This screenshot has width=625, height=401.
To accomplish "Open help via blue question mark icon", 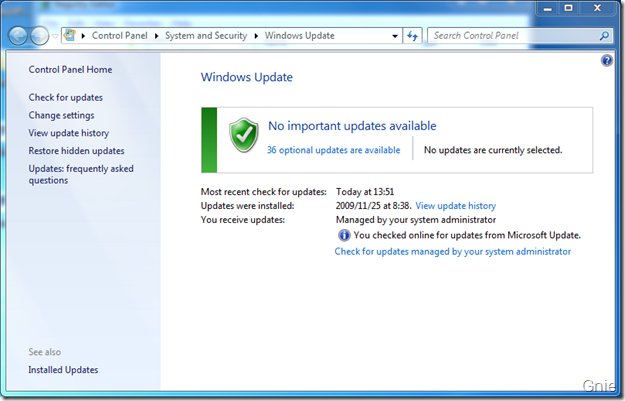I will 607,61.
